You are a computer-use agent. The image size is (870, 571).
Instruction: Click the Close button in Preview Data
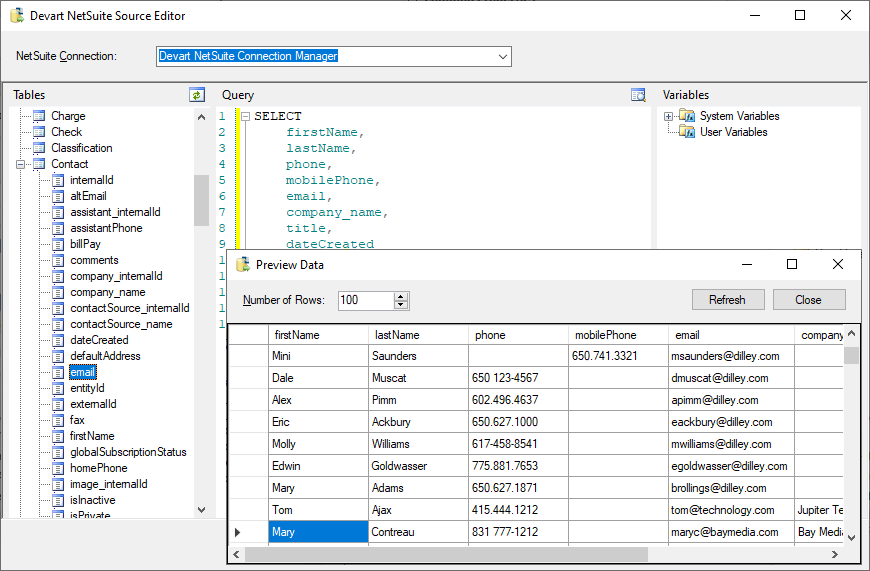pos(808,300)
